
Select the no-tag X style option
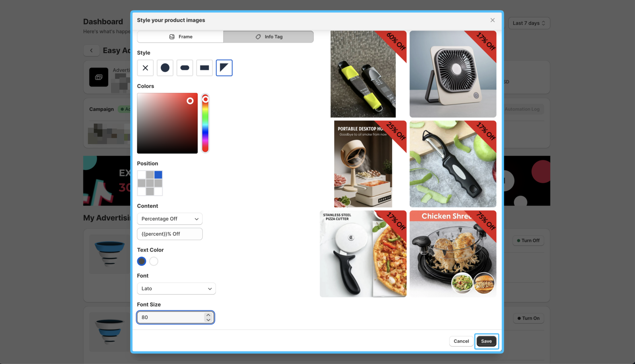click(x=145, y=68)
